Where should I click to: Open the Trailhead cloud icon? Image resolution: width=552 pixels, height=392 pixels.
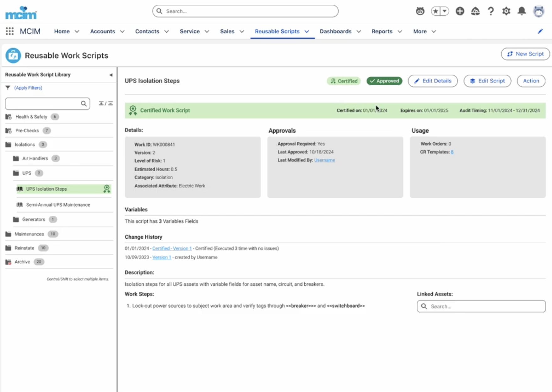(475, 11)
